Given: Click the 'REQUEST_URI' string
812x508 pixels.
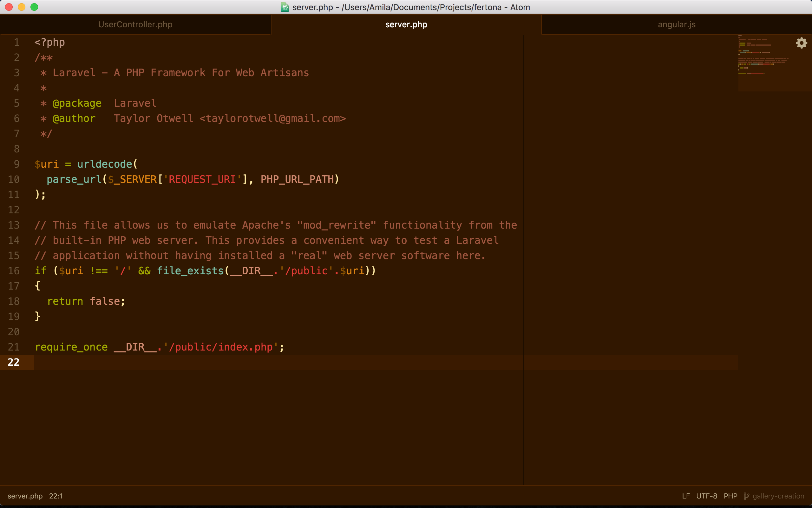Looking at the screenshot, I should click(x=202, y=179).
